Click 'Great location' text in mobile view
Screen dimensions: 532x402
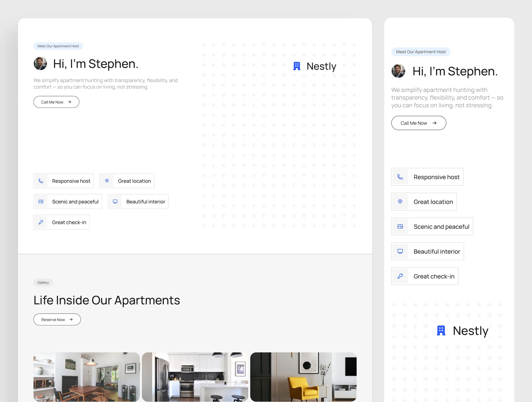pos(433,202)
